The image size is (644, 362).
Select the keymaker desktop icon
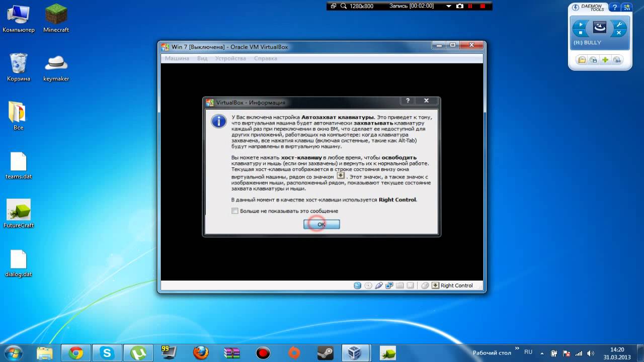click(56, 67)
